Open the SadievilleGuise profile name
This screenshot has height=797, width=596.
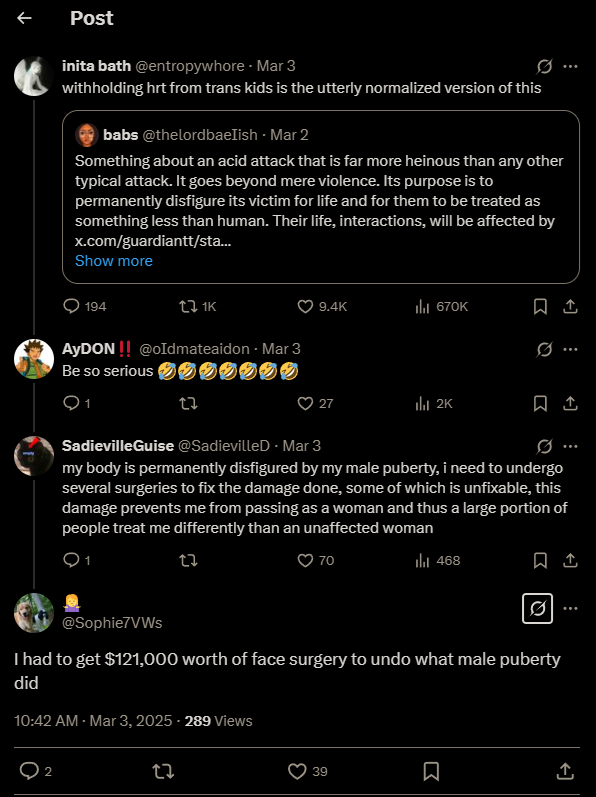coord(118,446)
